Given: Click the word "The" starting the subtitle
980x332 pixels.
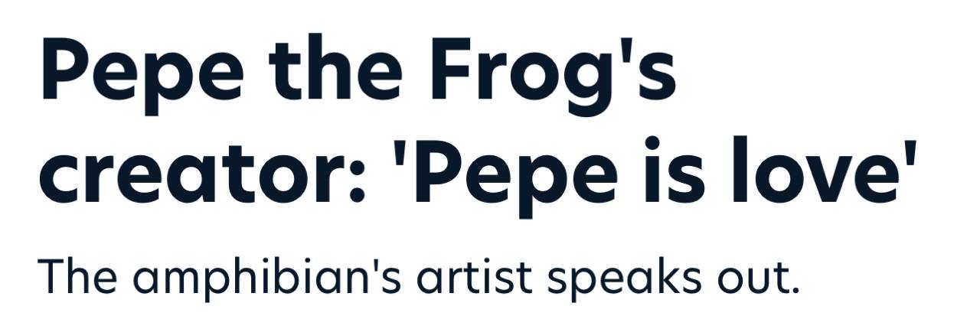Looking at the screenshot, I should coord(77,277).
